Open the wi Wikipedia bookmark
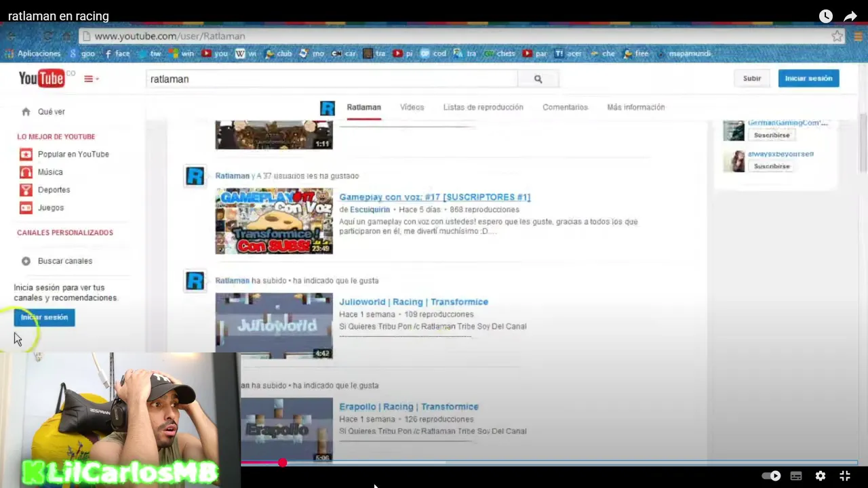The image size is (868, 488). point(246,54)
